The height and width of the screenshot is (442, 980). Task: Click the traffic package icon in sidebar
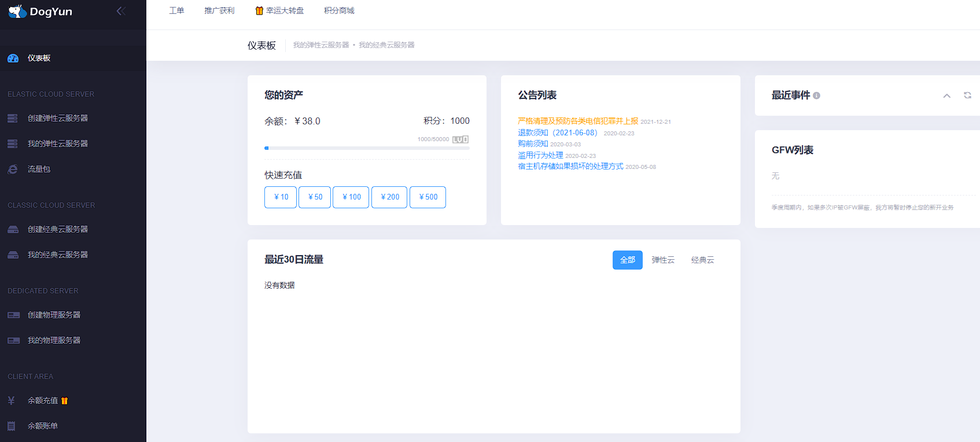point(13,170)
